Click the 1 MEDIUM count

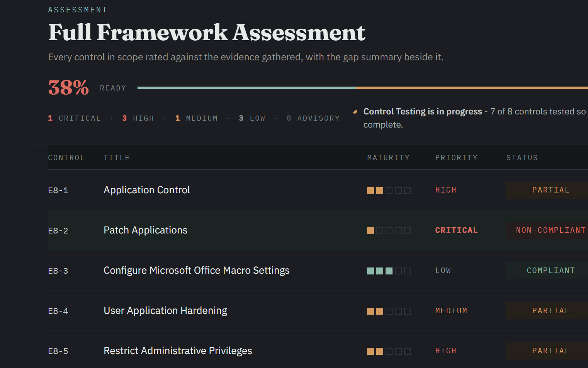196,118
